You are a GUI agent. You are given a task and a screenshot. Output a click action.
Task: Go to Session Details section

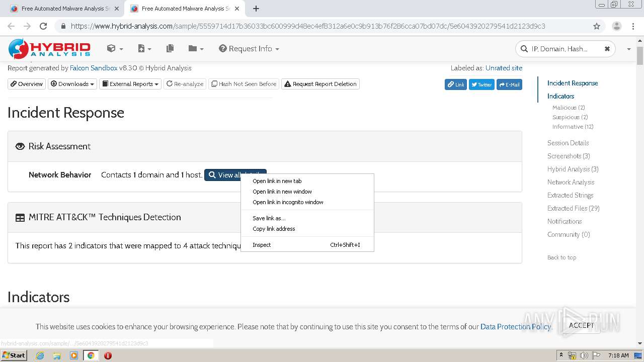click(568, 143)
